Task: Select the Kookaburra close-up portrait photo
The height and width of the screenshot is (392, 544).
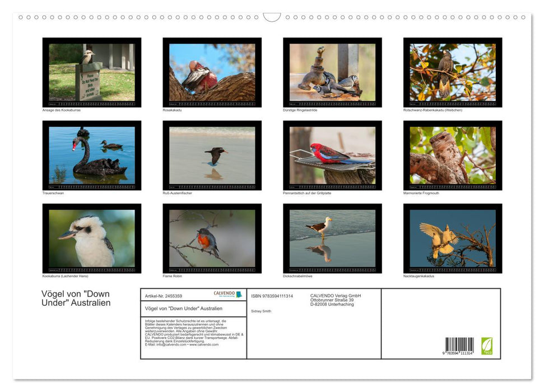Action: (x=91, y=239)
